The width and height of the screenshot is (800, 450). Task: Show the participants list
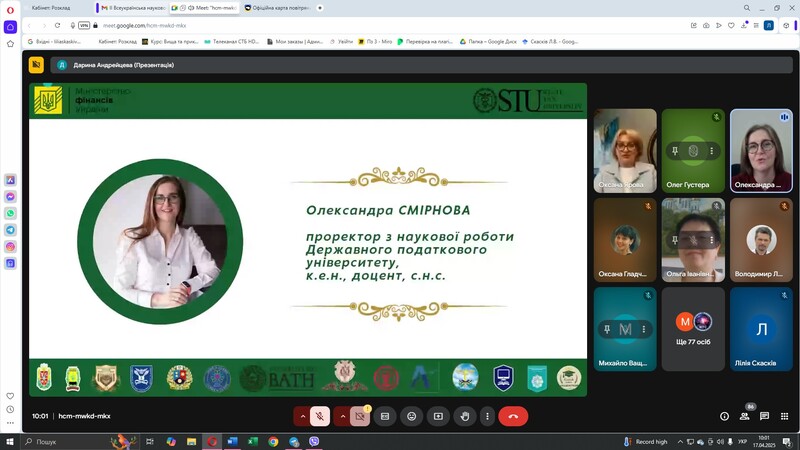coord(745,416)
